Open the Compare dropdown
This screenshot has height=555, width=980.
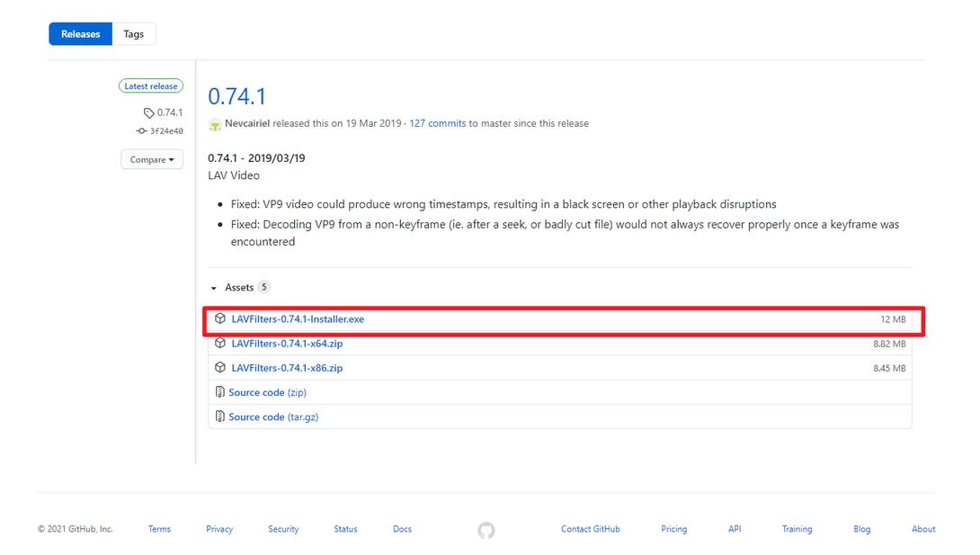pos(152,160)
